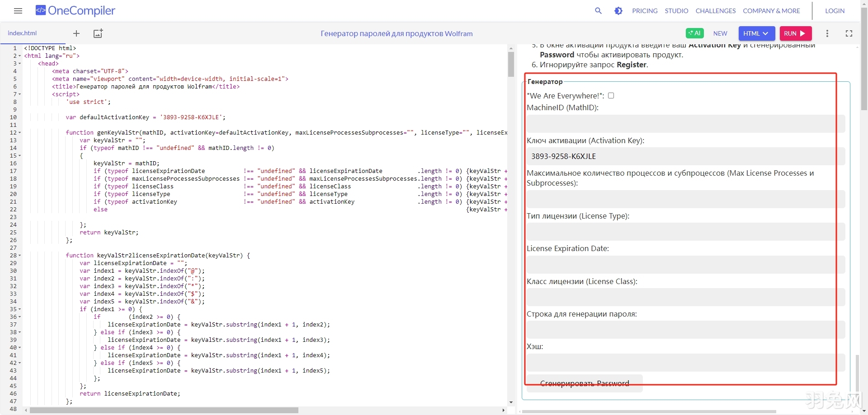Run the code with the RUN button
This screenshot has height=415, width=868.
click(x=795, y=33)
